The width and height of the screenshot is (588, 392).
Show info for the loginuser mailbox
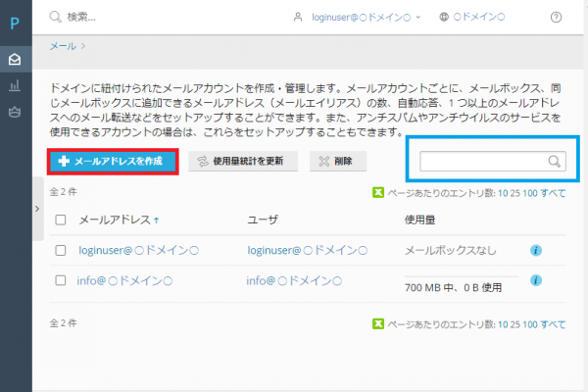[536, 251]
